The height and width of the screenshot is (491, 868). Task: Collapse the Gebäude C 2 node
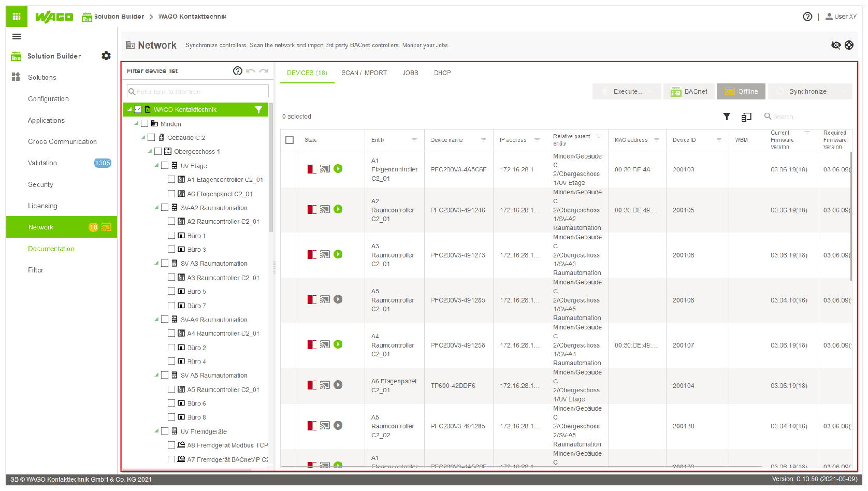[x=143, y=137]
